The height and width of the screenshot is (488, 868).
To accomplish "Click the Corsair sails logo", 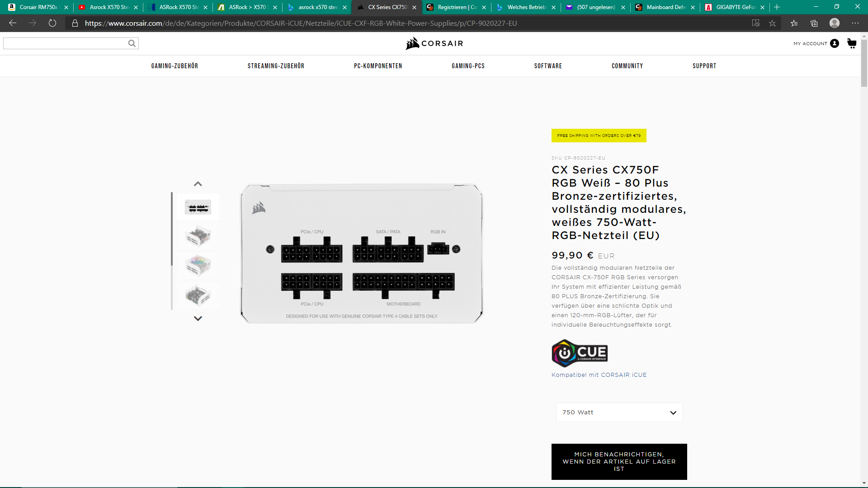I will pos(412,43).
